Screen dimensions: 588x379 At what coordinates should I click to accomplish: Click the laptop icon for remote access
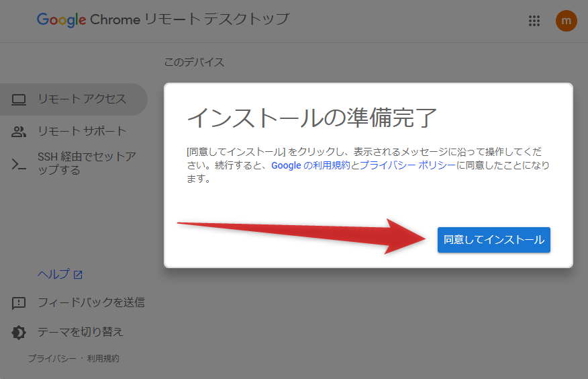click(19, 100)
